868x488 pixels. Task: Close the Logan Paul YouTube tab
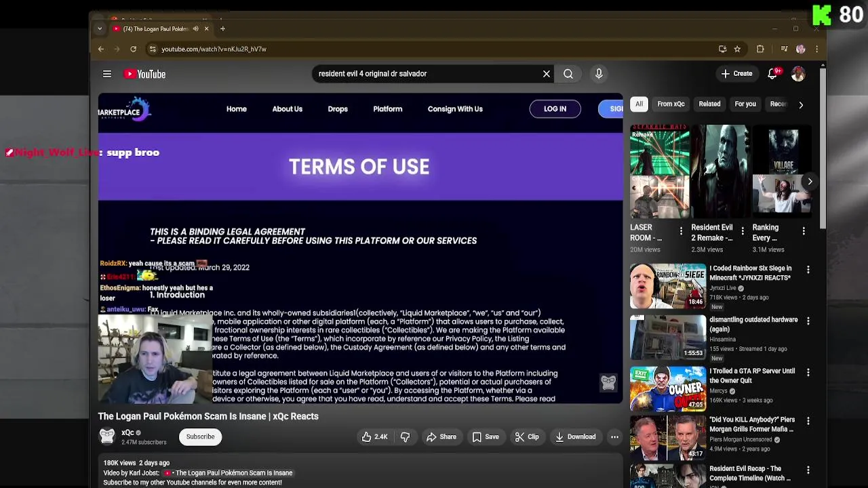(206, 28)
